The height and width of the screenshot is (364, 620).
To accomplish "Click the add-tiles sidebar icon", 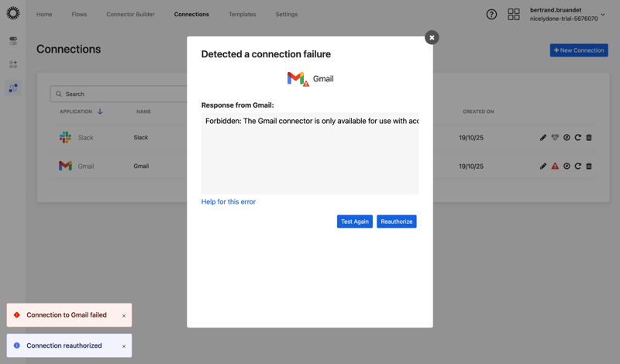I will click(13, 64).
